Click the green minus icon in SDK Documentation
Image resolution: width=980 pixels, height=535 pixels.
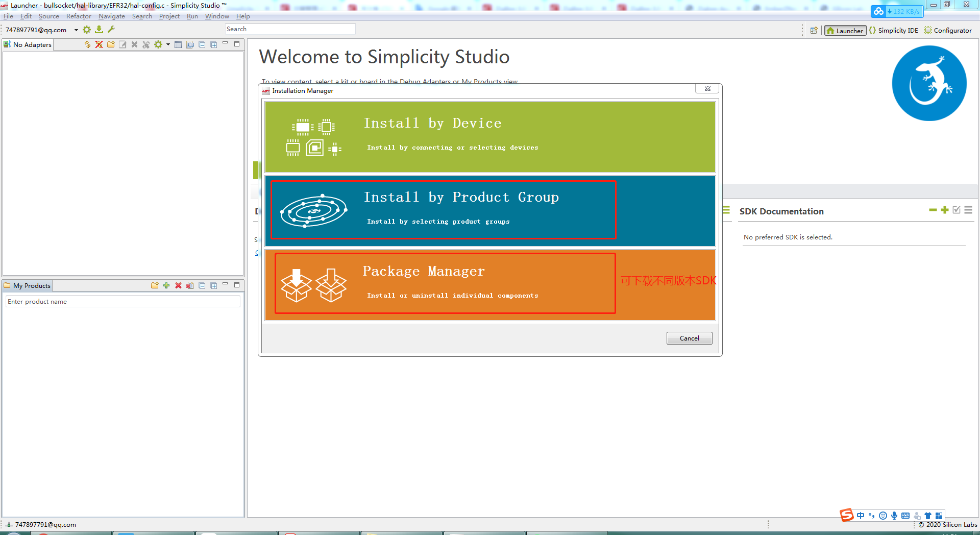[x=933, y=210]
